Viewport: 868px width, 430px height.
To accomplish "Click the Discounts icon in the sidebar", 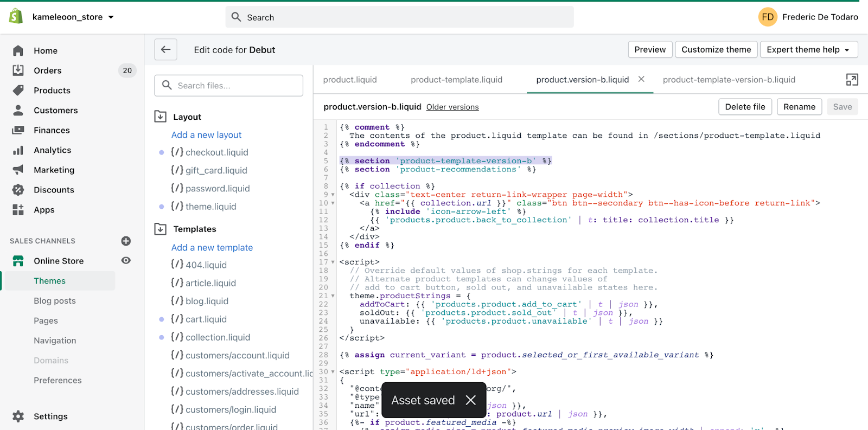I will 18,190.
